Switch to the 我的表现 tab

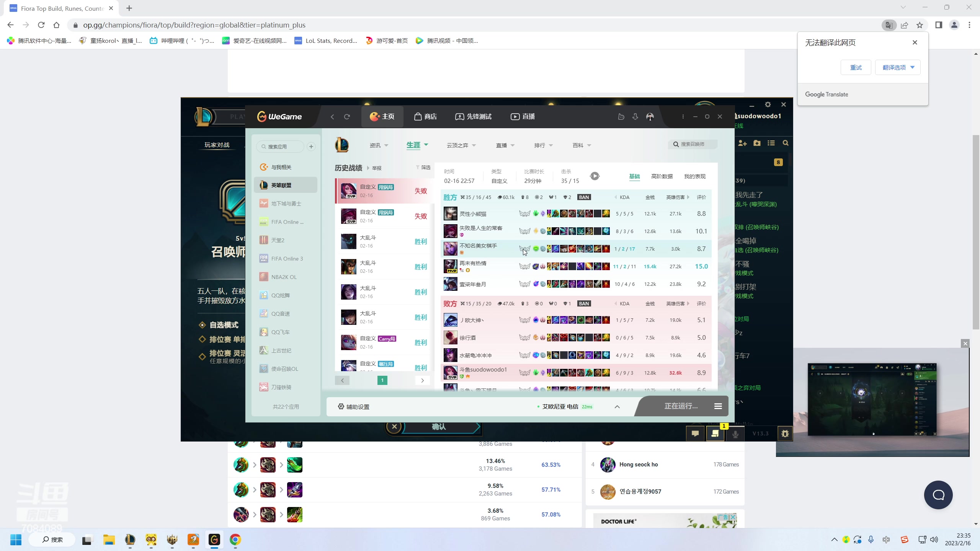695,176
